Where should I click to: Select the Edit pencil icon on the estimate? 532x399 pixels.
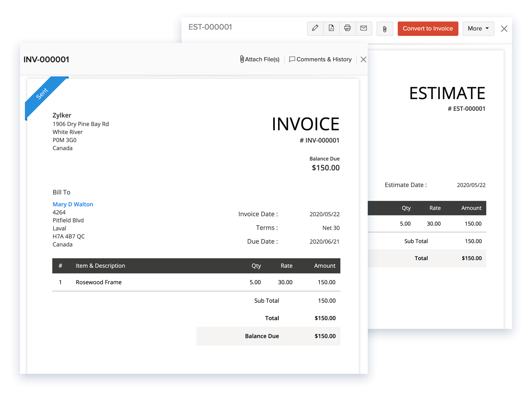(315, 29)
